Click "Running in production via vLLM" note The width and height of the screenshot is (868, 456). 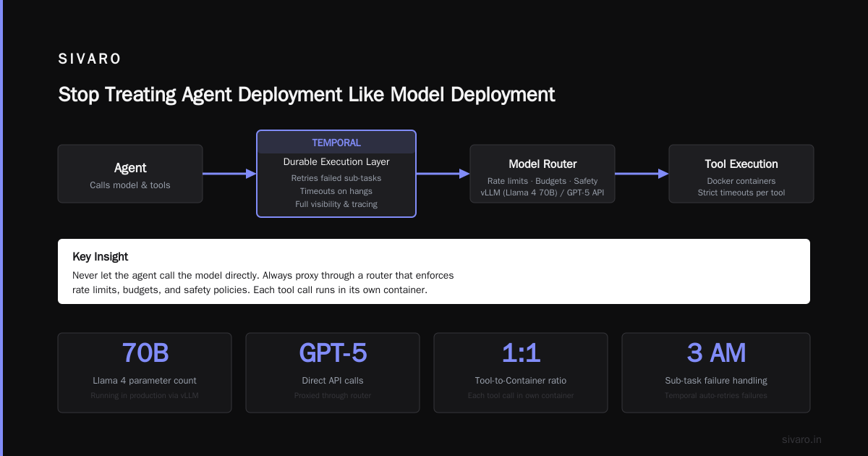[x=145, y=395]
